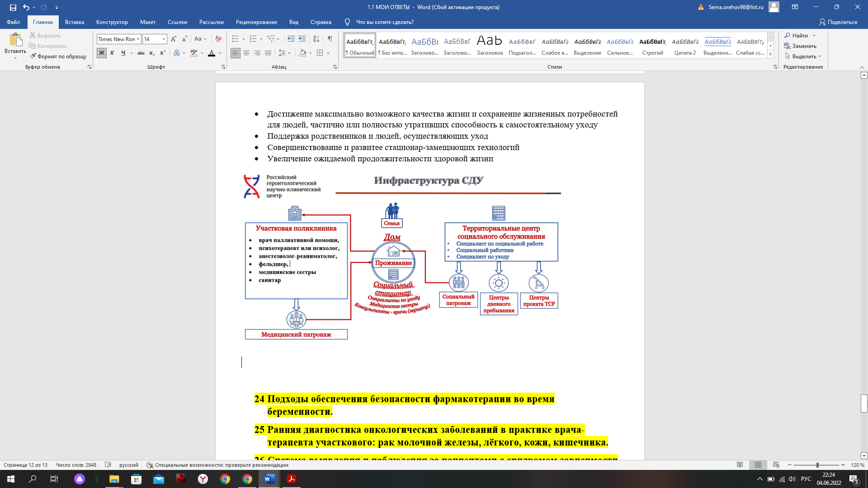The width and height of the screenshot is (868, 488).
Task: Expand the bullet list style dropdown
Action: coord(244,39)
